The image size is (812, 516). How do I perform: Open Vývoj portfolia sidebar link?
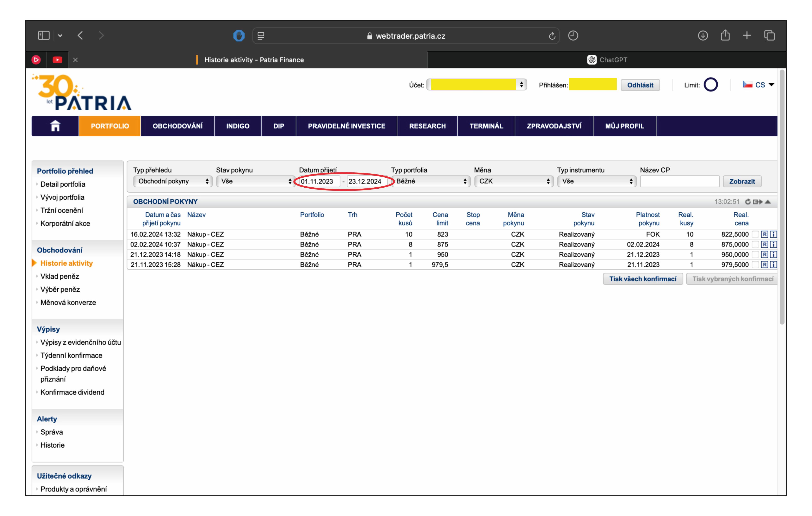pyautogui.click(x=62, y=197)
